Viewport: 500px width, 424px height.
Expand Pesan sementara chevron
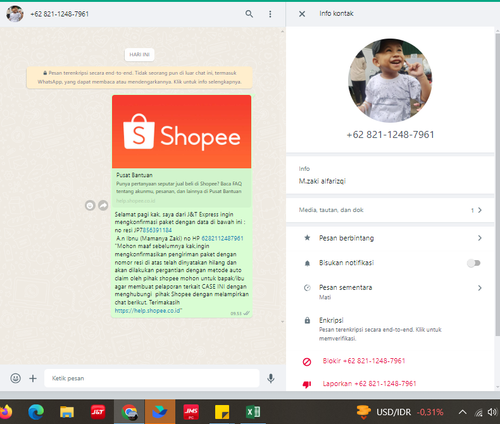480,288
